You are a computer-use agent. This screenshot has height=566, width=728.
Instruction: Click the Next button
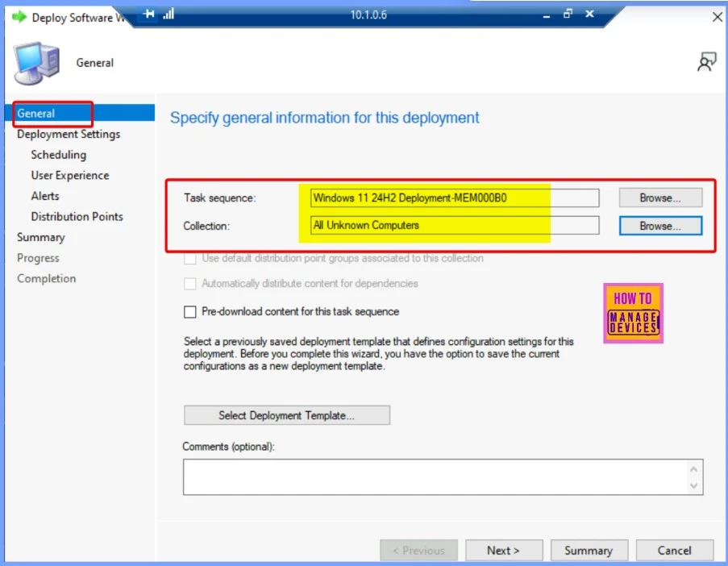point(504,550)
